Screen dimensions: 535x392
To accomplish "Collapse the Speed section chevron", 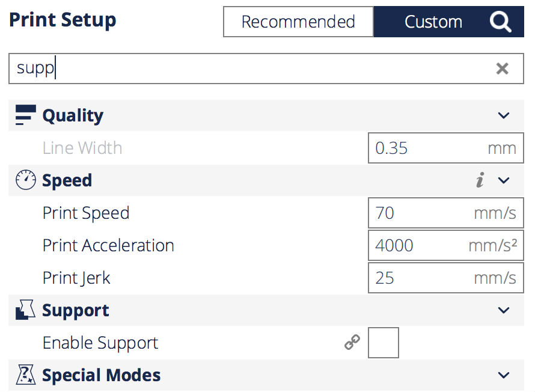I will pos(504,180).
